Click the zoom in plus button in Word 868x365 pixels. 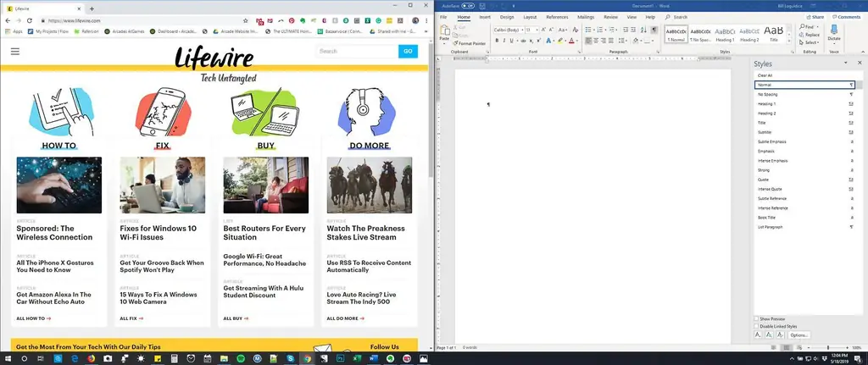click(x=847, y=348)
